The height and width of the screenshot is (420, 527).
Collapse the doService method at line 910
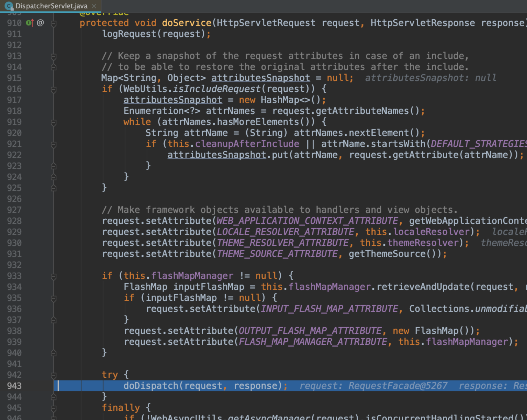pyautogui.click(x=54, y=23)
